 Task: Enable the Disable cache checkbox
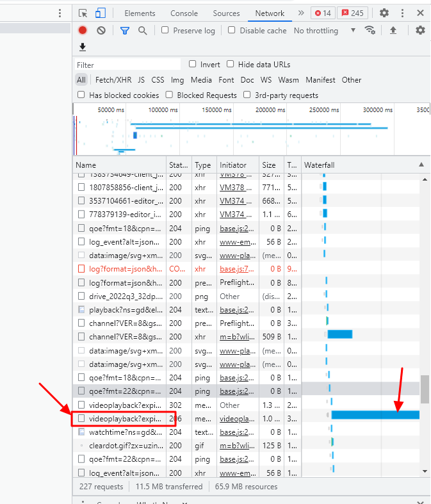coord(231,30)
